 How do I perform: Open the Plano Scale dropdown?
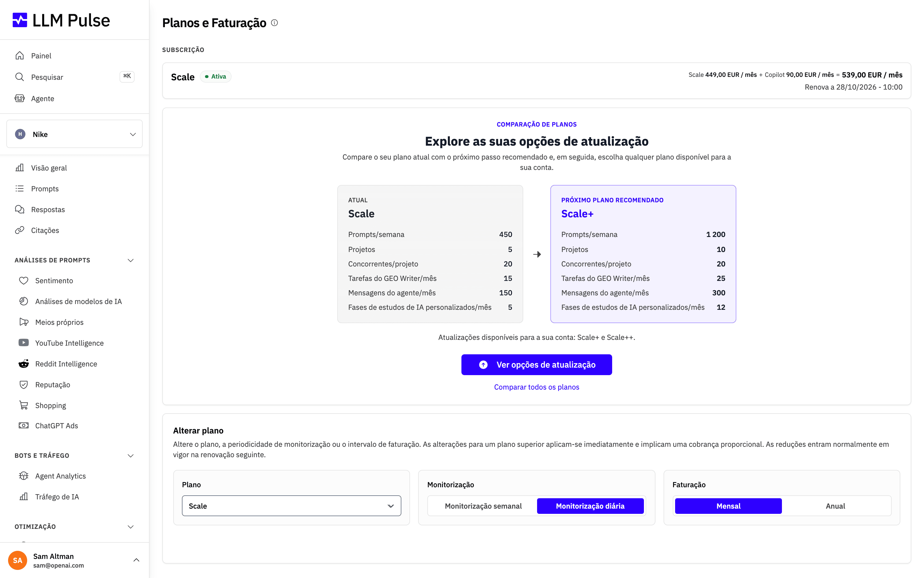point(291,506)
